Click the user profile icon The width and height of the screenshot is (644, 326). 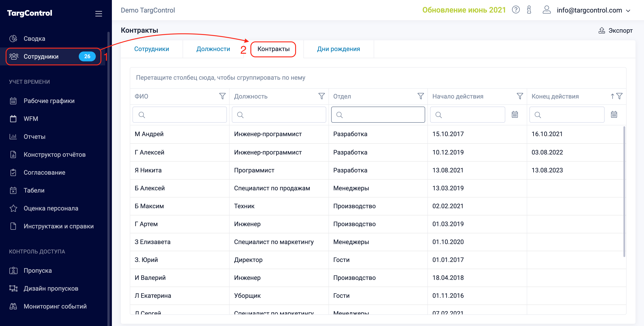point(546,10)
